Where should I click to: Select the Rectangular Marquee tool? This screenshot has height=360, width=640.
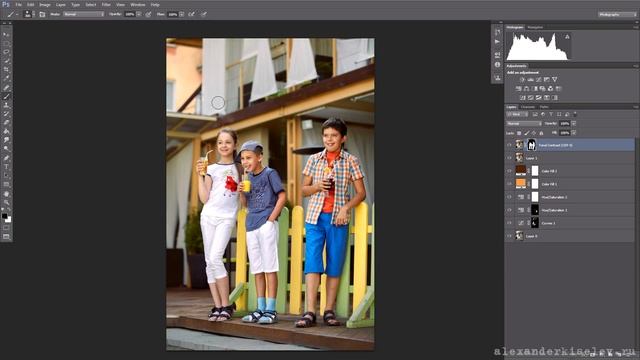6,44
